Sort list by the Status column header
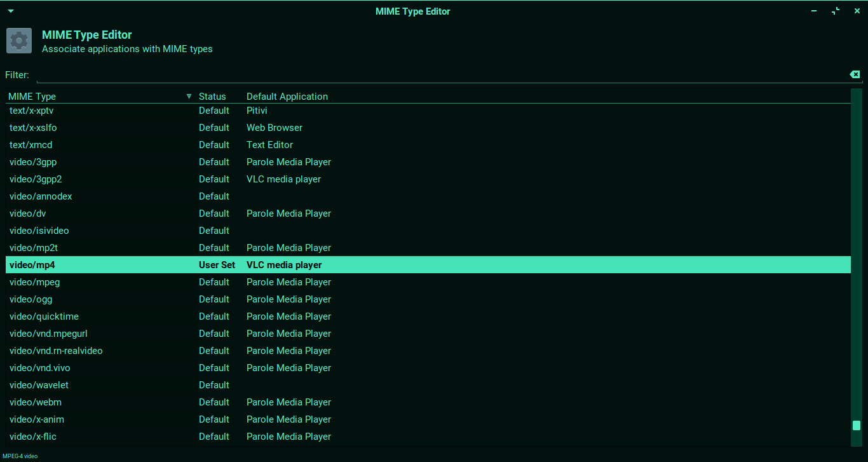 coord(212,97)
